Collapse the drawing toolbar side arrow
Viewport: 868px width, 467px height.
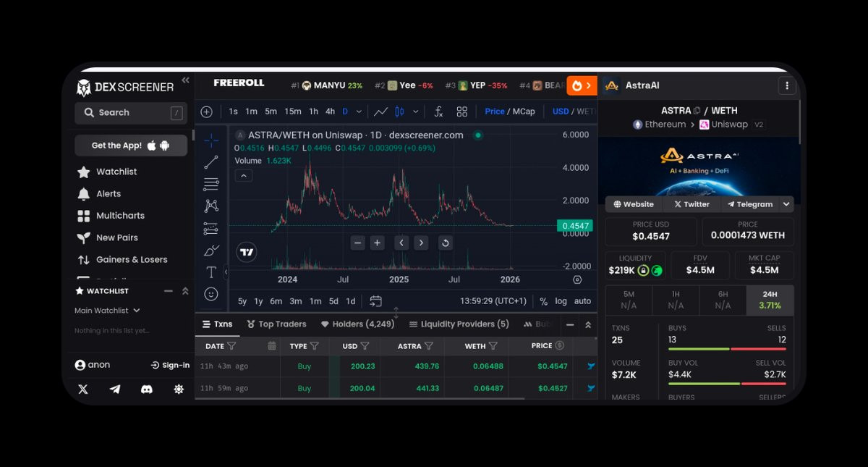tap(226, 272)
